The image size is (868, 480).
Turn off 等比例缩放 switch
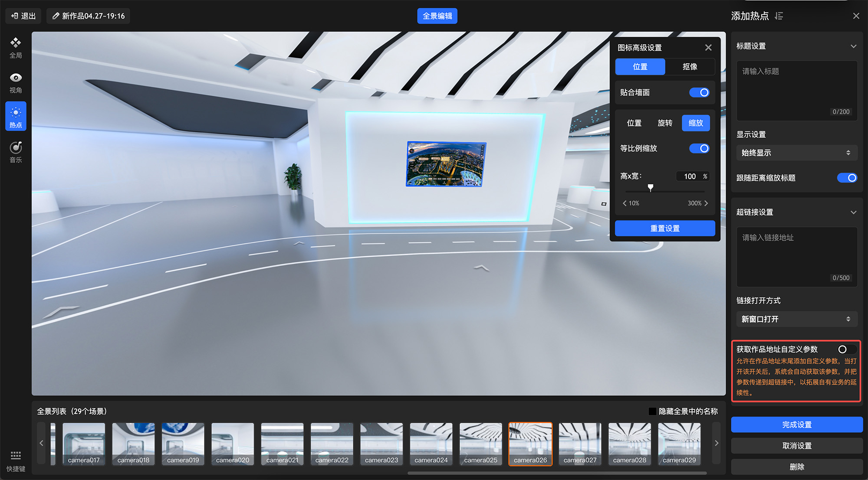(699, 148)
